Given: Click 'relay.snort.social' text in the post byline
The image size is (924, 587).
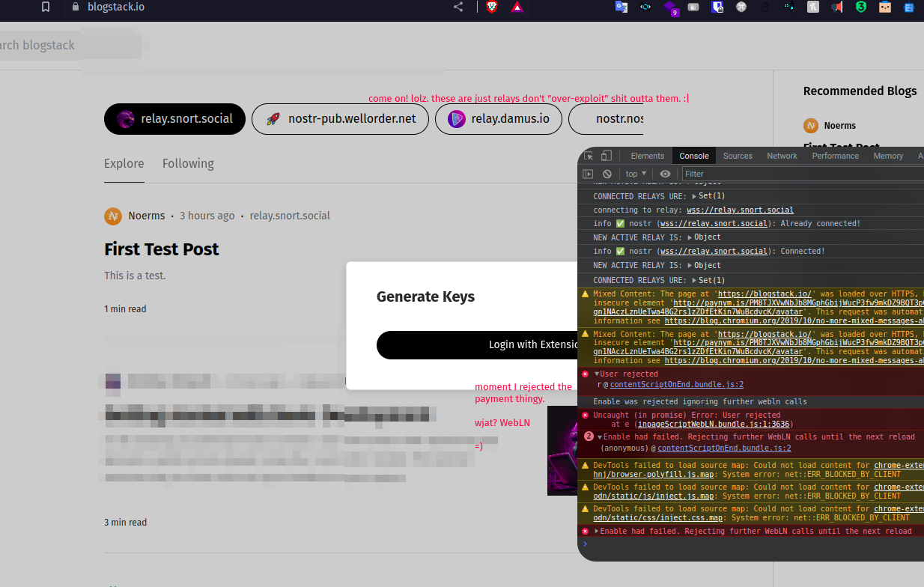Looking at the screenshot, I should pyautogui.click(x=290, y=216).
